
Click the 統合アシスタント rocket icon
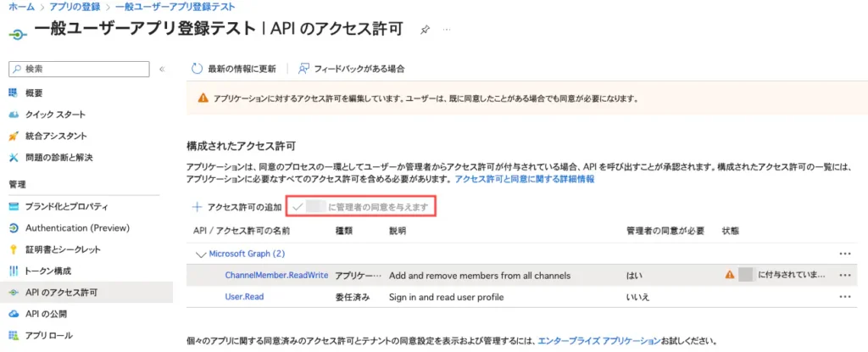[x=14, y=136]
